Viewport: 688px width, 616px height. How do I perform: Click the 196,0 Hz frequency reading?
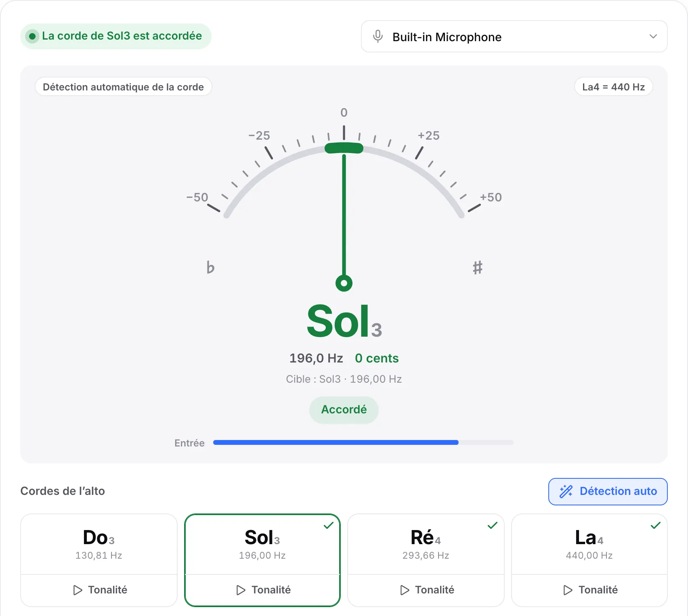pos(316,358)
